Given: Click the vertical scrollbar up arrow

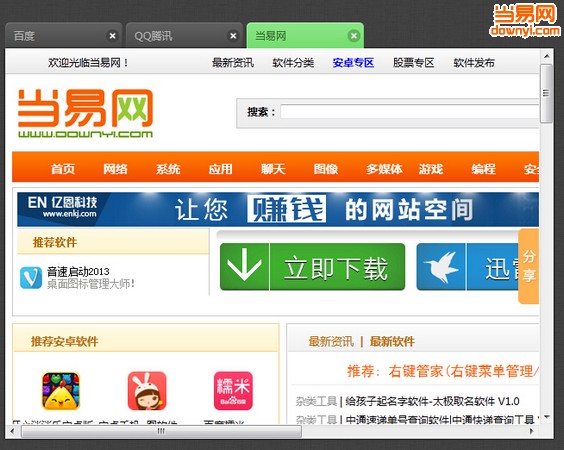Looking at the screenshot, I should (547, 56).
